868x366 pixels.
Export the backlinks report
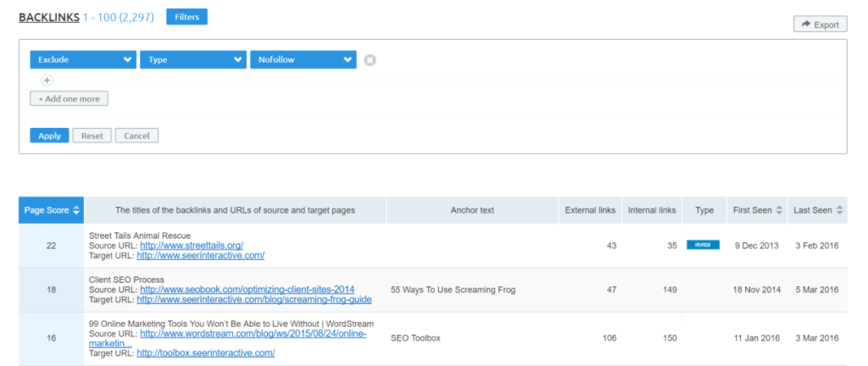click(x=820, y=25)
